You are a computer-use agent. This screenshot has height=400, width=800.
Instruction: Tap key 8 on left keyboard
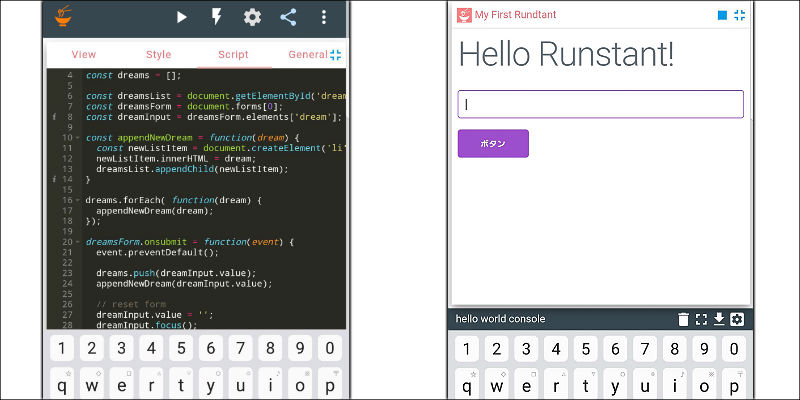[270, 348]
